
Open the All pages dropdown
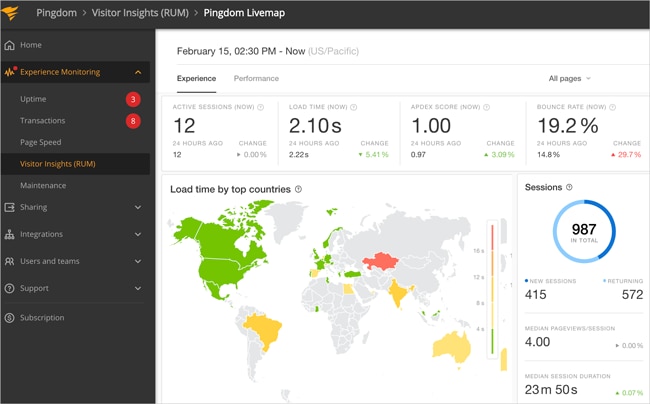click(570, 79)
